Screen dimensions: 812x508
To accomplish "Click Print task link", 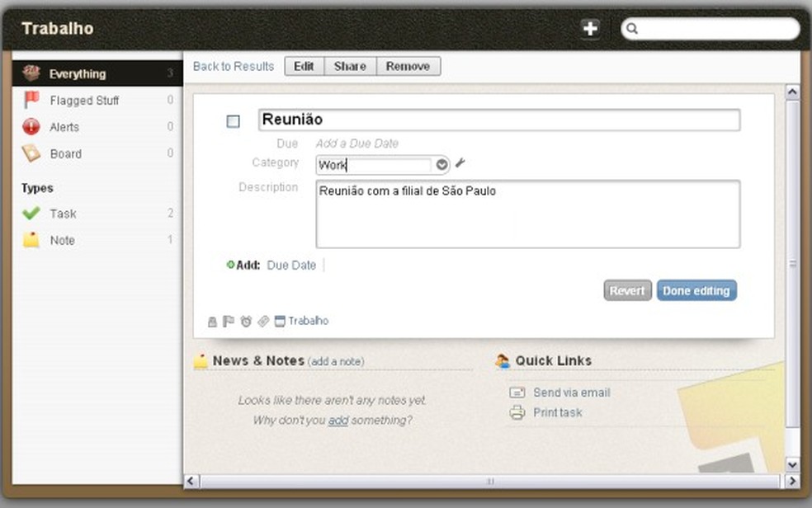I will pos(558,412).
